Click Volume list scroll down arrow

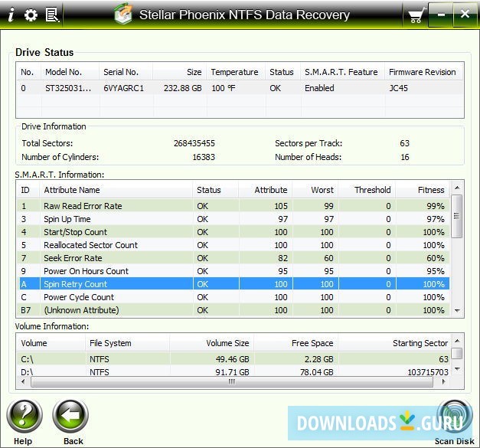tap(457, 369)
